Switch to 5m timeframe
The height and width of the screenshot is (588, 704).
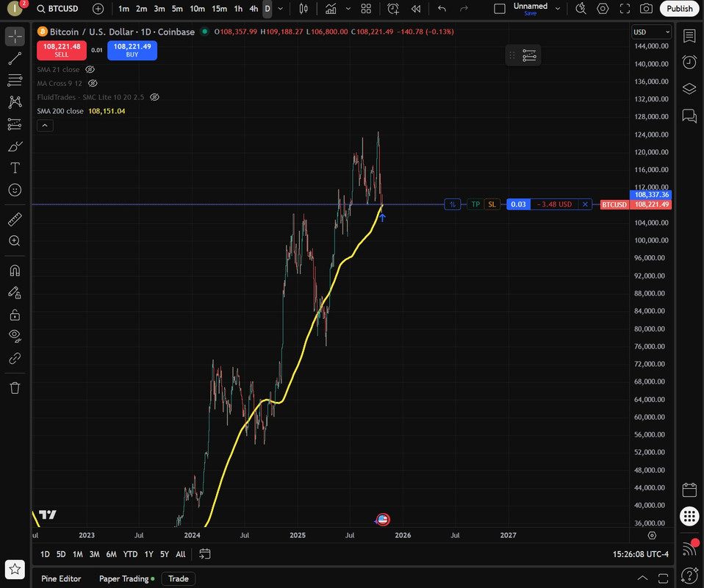point(177,9)
